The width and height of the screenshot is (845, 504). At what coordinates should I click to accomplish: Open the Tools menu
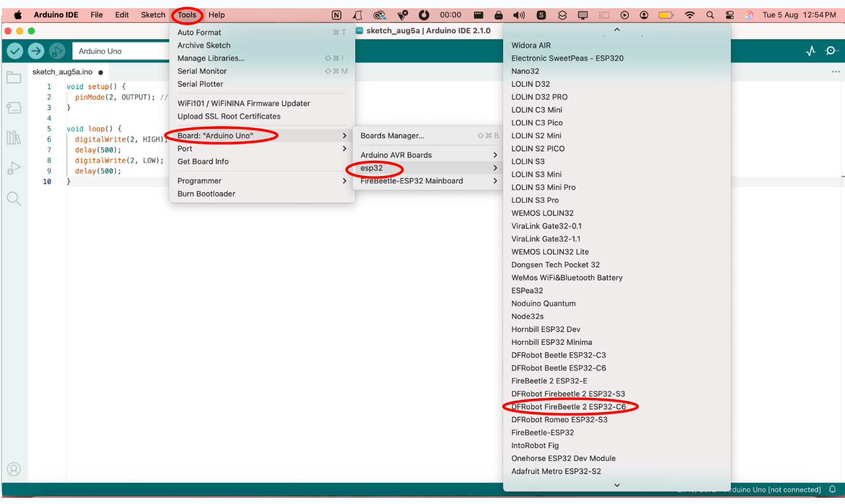click(x=187, y=15)
